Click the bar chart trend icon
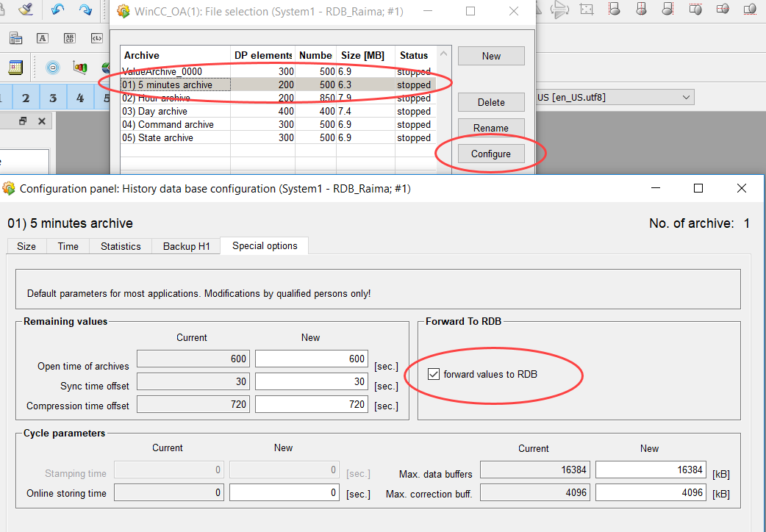 tap(80, 68)
